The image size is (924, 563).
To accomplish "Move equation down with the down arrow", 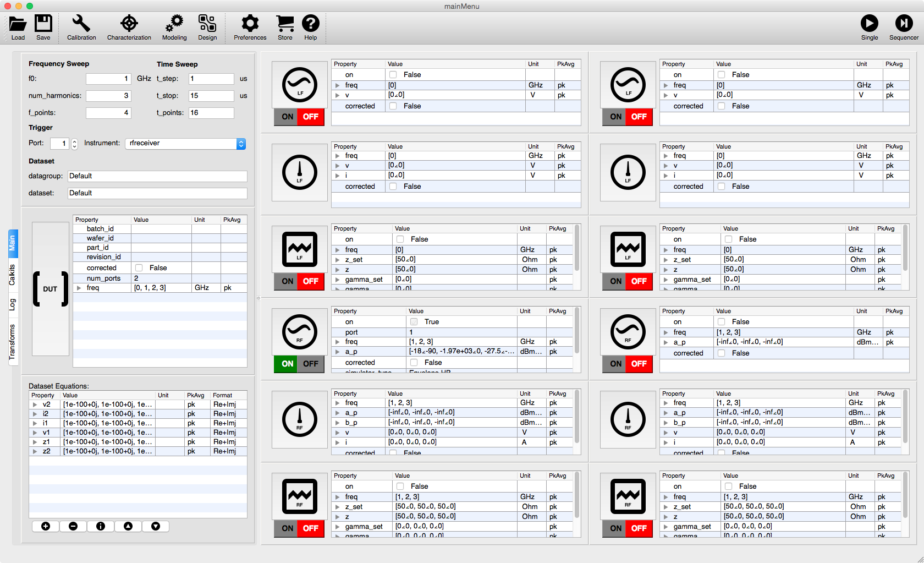I will pos(156,526).
